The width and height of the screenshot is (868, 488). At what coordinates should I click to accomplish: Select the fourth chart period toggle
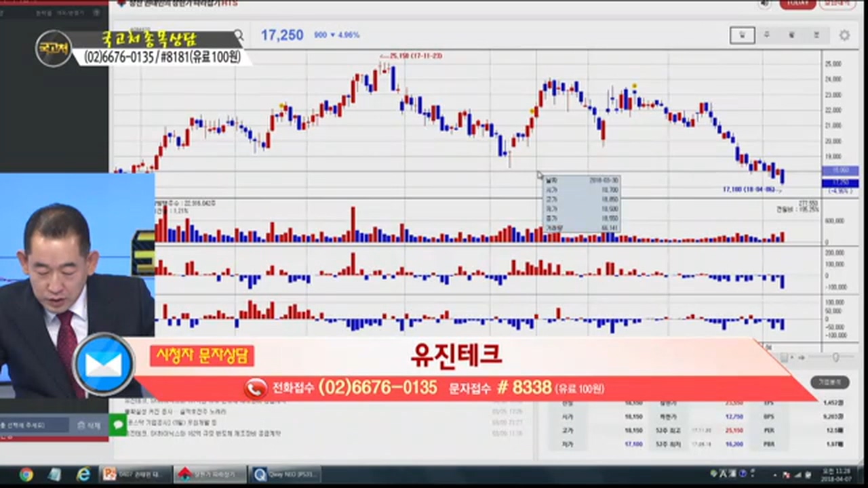[x=816, y=35]
